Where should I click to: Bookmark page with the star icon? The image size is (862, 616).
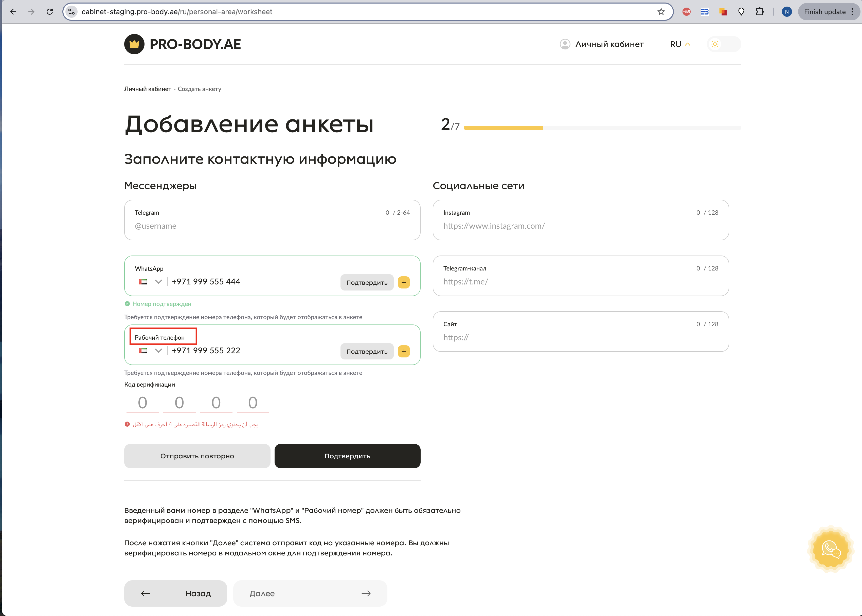coord(661,12)
